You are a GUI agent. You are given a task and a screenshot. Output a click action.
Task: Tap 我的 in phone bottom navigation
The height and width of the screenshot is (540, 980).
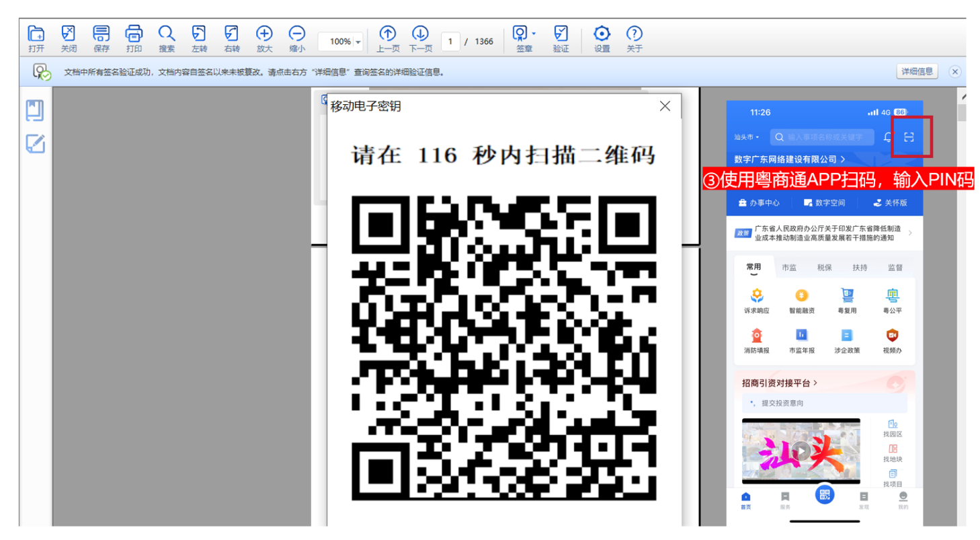pyautogui.click(x=903, y=501)
